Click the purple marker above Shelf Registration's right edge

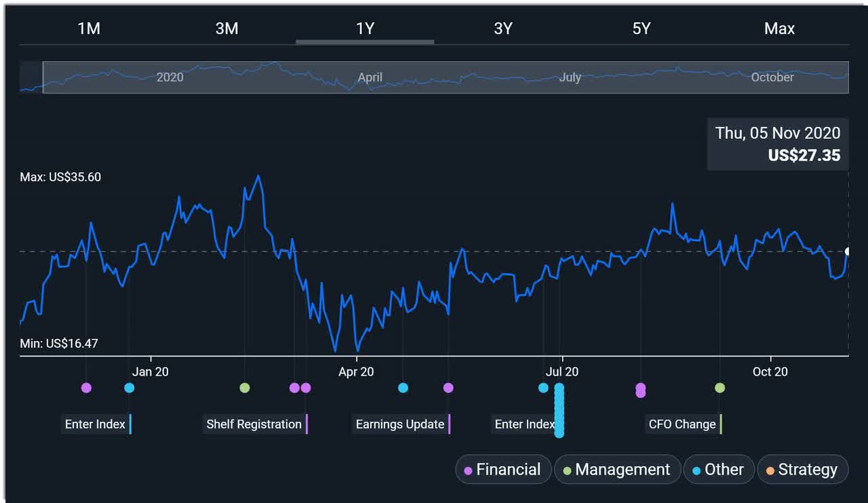click(306, 388)
